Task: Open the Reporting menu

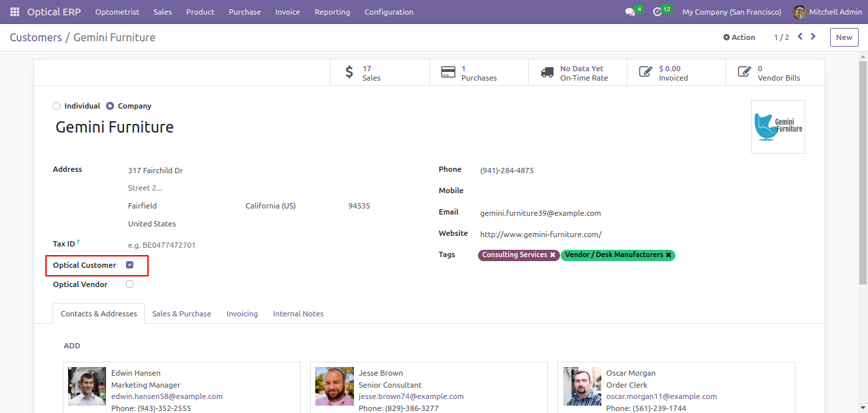Action: (332, 12)
